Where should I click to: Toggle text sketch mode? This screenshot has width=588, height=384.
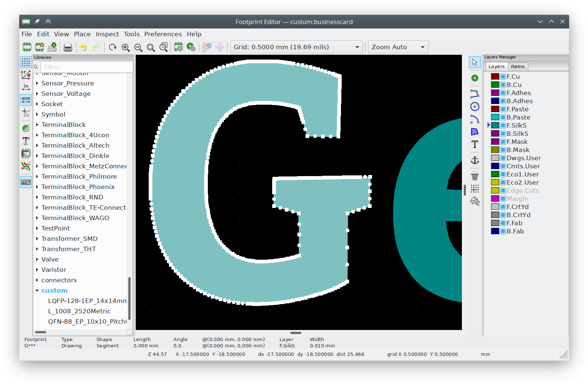point(26,141)
